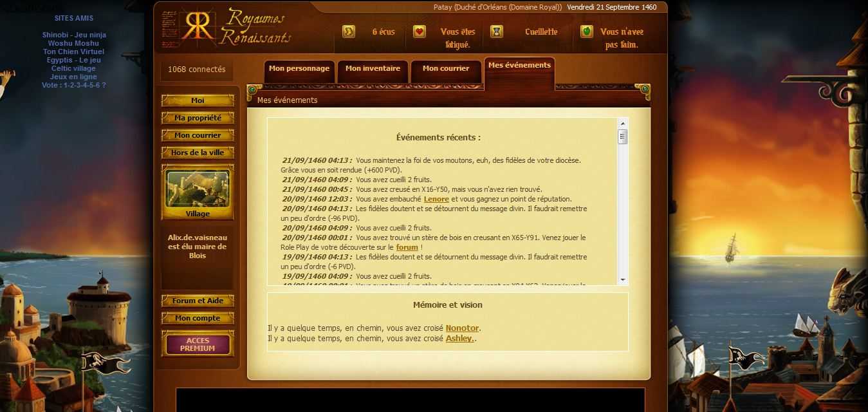Viewport: 868px width, 412px height.
Task: Open Ton Chien Virtuel link
Action: (x=73, y=51)
